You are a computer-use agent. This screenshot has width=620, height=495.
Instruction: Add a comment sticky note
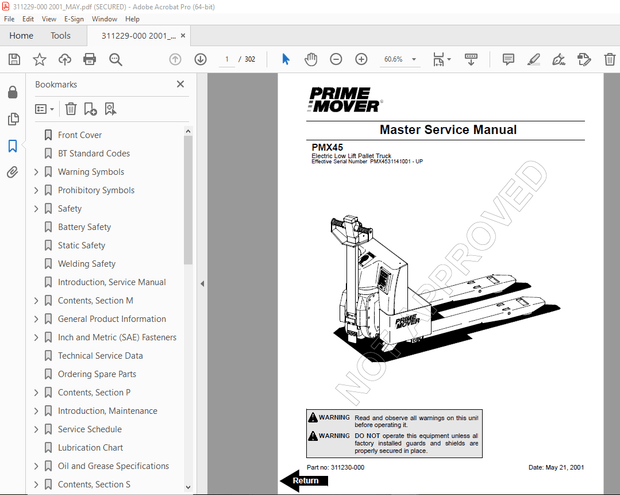coord(508,59)
